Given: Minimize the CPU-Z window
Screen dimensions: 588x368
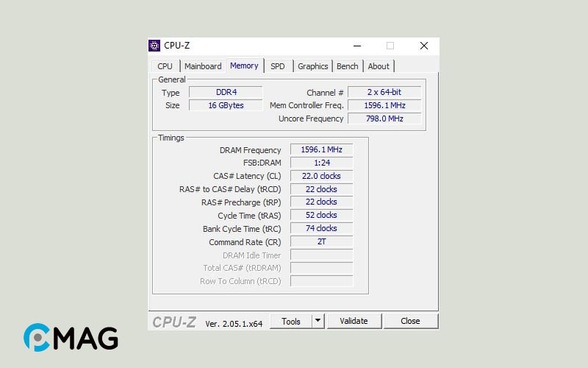Looking at the screenshot, I should click(357, 46).
